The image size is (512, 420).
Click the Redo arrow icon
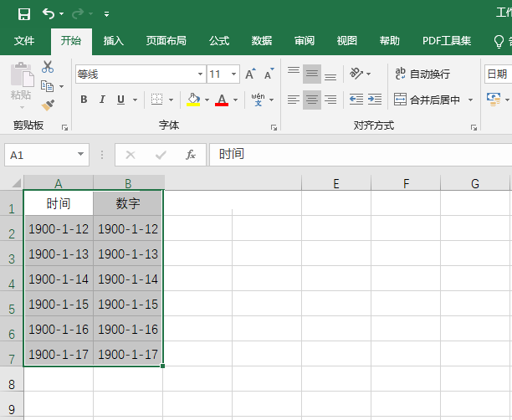tap(78, 13)
